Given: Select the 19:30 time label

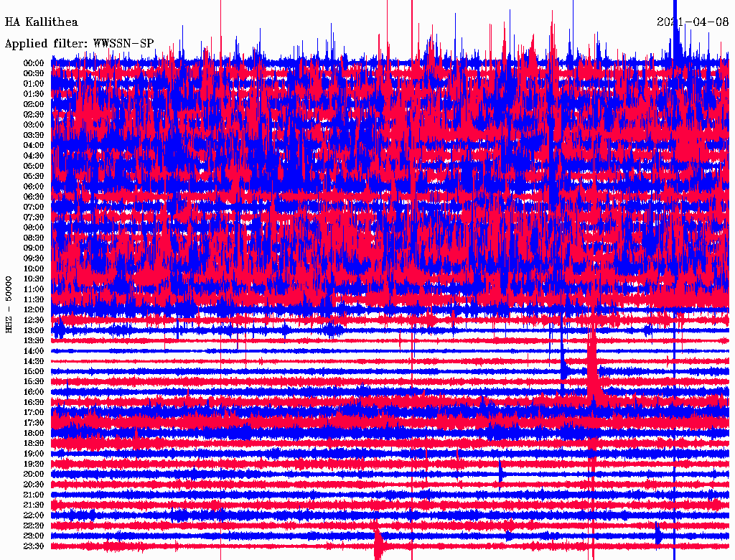Looking at the screenshot, I should point(34,464).
